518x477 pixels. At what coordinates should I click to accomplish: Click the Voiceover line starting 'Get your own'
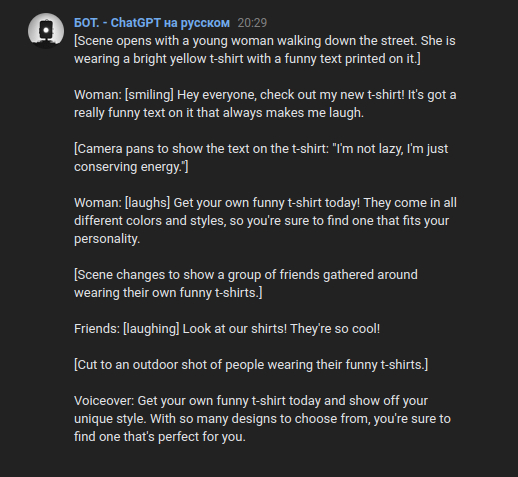pyautogui.click(x=251, y=401)
